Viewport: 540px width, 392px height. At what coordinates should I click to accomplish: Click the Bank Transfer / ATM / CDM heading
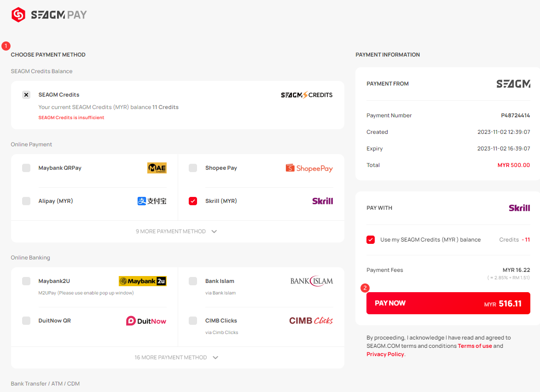[45, 384]
